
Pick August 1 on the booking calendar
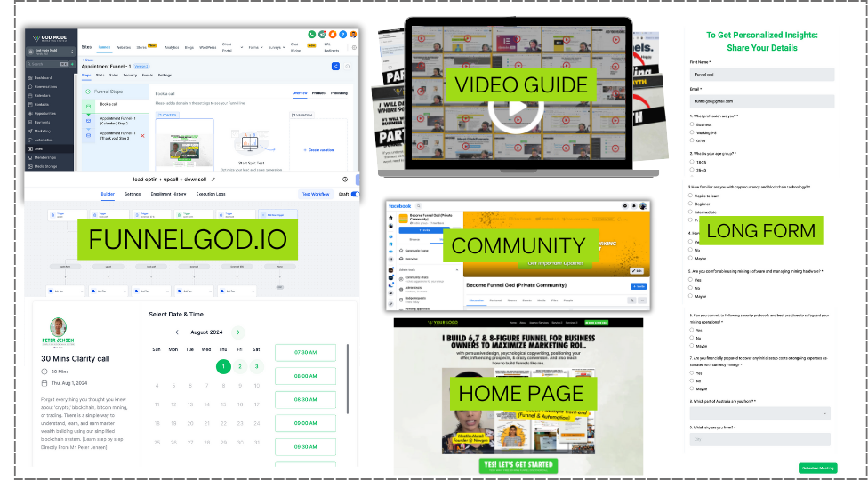tap(223, 366)
